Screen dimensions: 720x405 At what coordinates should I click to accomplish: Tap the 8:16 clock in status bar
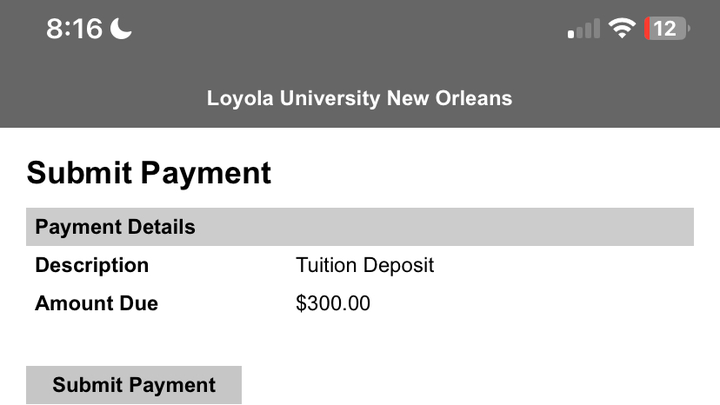pyautogui.click(x=74, y=28)
